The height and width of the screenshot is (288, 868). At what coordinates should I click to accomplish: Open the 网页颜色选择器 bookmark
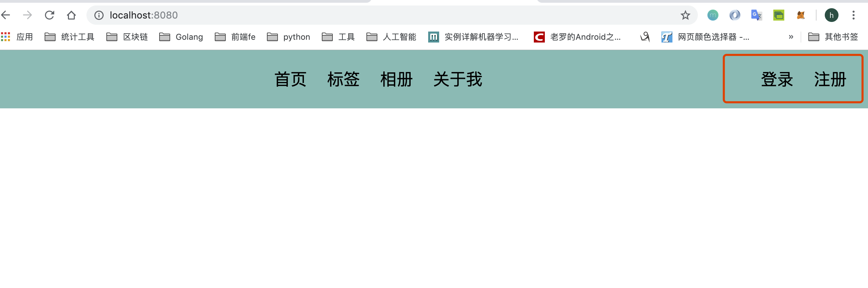tap(705, 37)
